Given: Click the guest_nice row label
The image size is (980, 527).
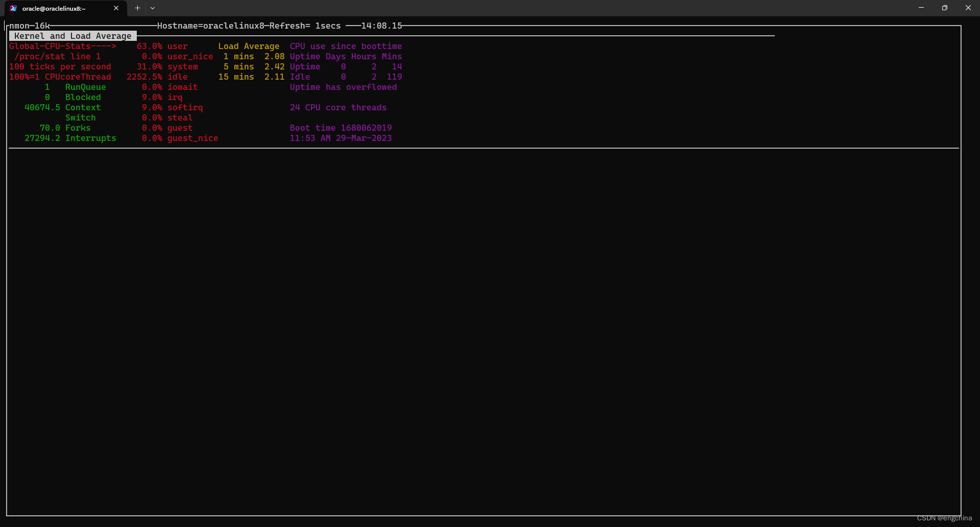Looking at the screenshot, I should click(193, 138).
